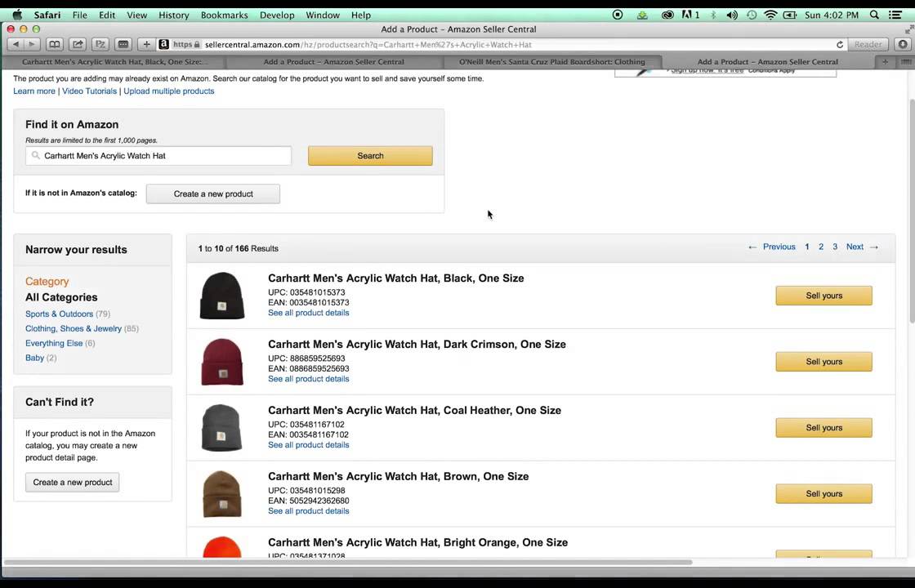Image resolution: width=915 pixels, height=588 pixels.
Task: Open Time Machine icon in menu bar
Action: click(752, 16)
